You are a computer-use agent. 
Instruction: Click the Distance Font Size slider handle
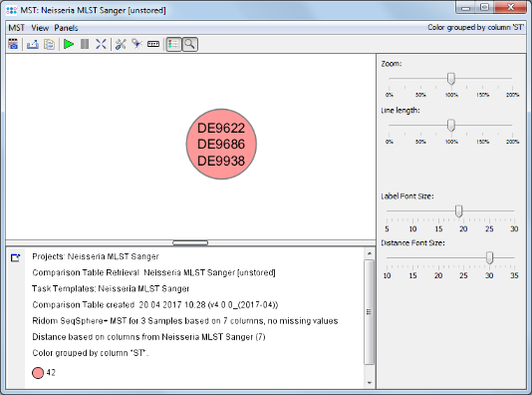489,257
